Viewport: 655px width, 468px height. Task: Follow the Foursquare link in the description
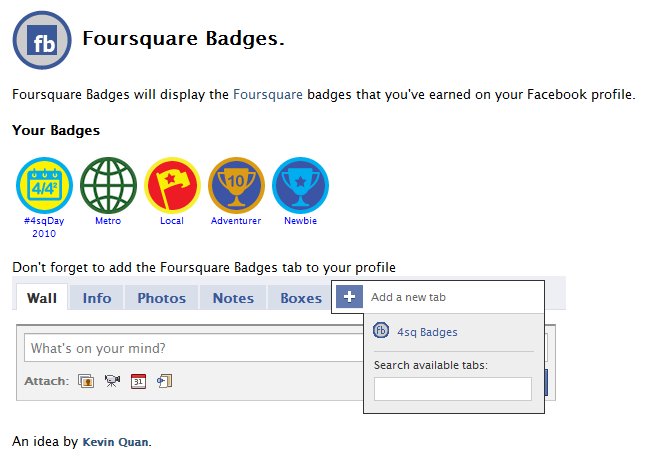268,94
